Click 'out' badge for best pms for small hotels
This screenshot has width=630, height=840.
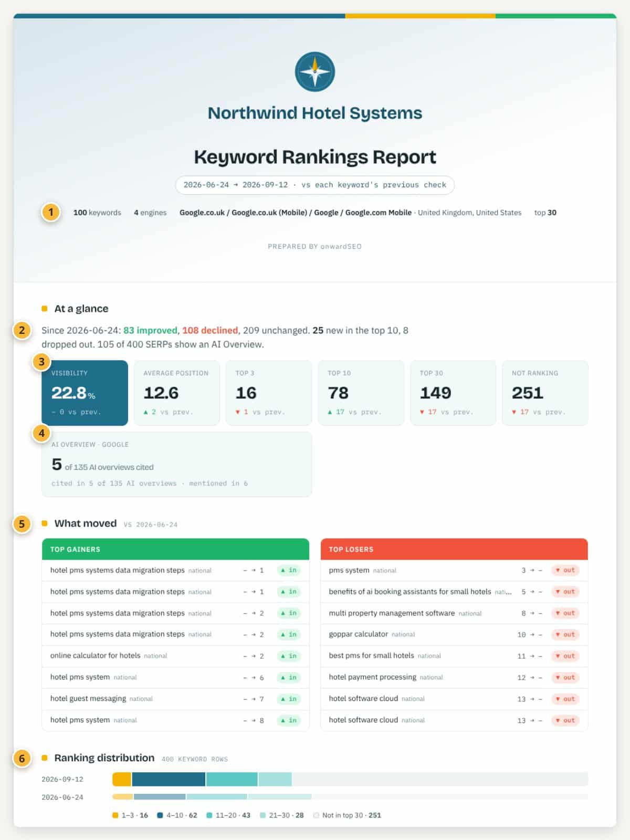(x=565, y=656)
